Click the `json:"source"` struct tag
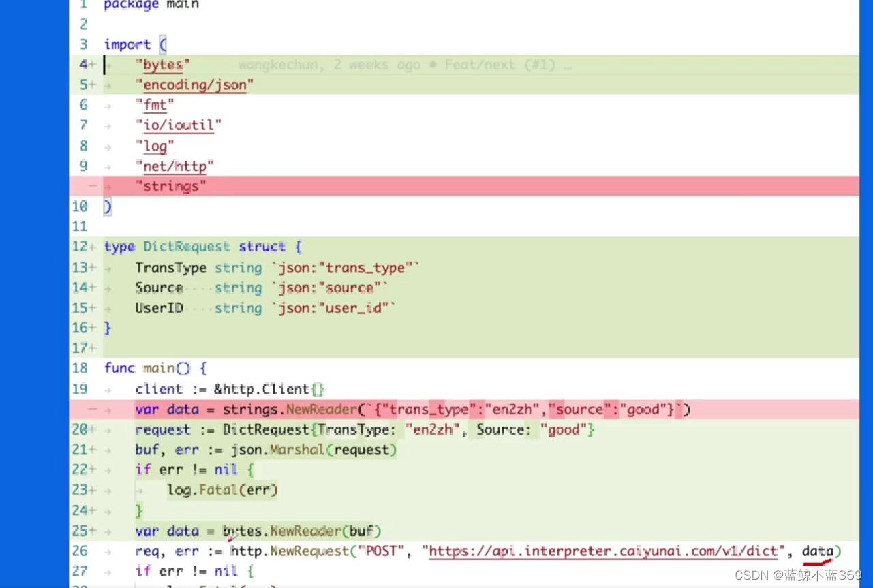 pos(329,288)
